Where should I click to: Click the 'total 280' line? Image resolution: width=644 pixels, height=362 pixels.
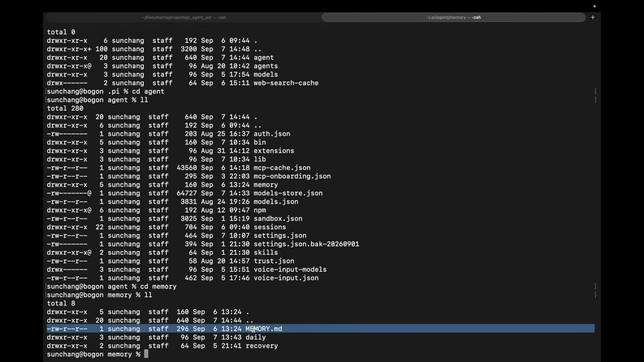coord(65,108)
